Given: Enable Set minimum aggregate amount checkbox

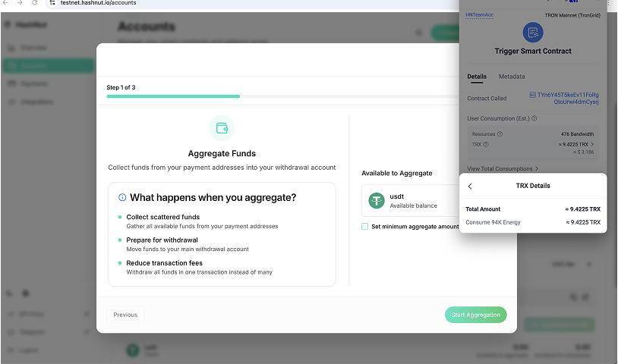Looking at the screenshot, I should tap(364, 227).
